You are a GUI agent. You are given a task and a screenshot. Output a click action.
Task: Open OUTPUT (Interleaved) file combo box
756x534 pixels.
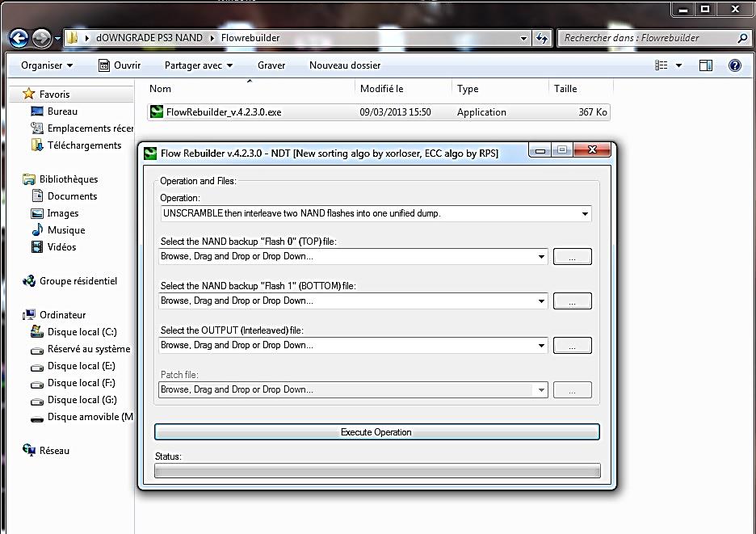point(353,345)
